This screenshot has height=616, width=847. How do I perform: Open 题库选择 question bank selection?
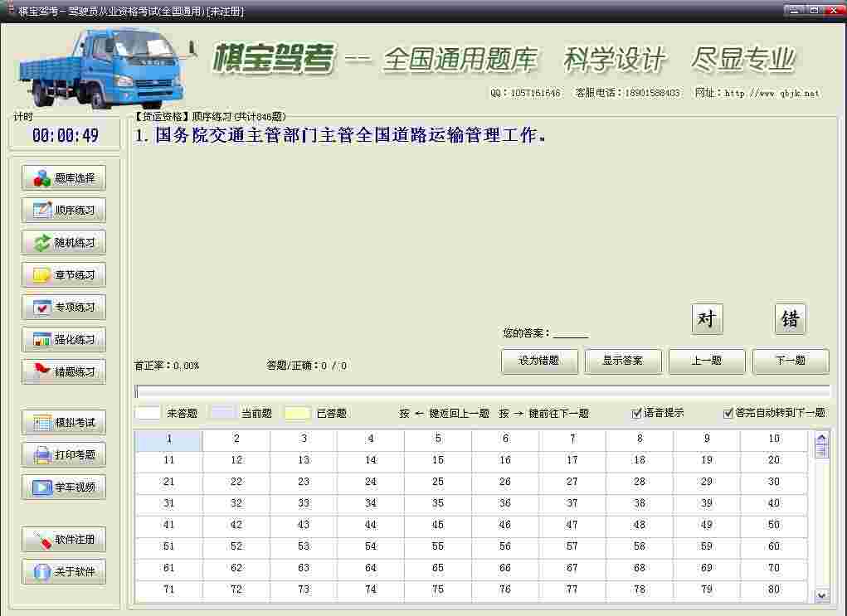64,178
